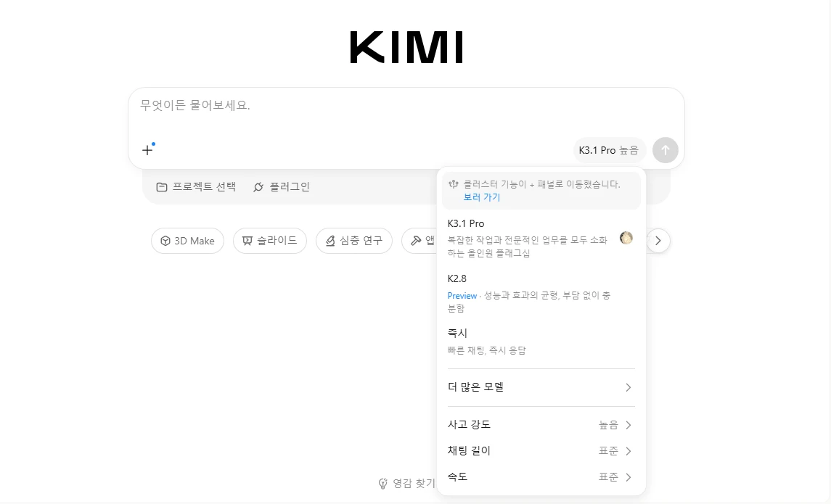Expand the 더 많은 모델 submenu
831x504 pixels.
[x=541, y=387]
